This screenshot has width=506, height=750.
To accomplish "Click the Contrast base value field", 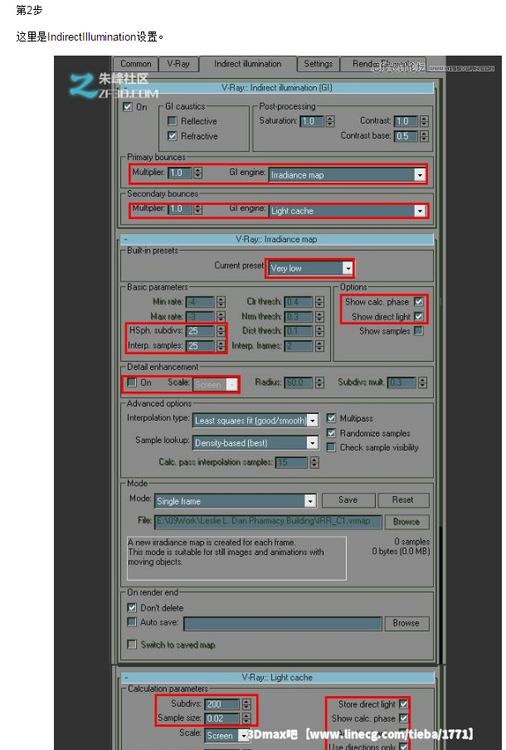I will point(406,136).
